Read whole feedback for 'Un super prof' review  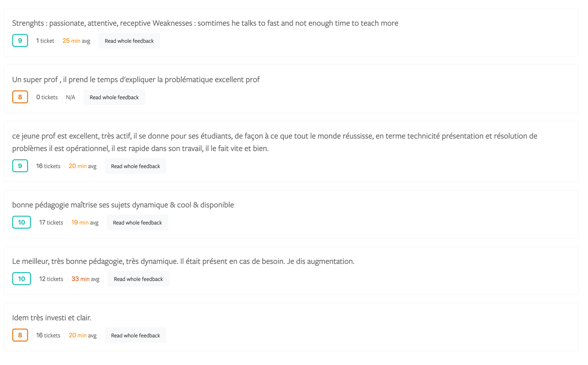pos(114,98)
